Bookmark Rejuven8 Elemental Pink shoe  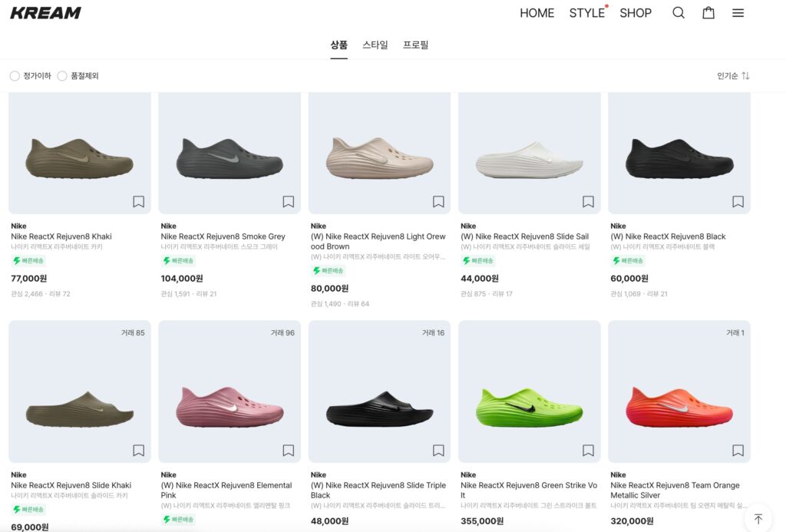tap(289, 451)
